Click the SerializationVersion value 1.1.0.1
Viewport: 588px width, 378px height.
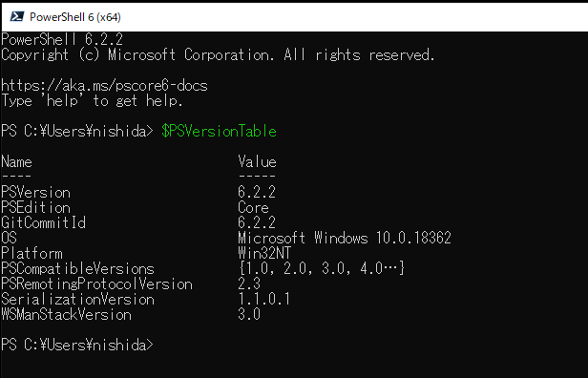point(264,300)
